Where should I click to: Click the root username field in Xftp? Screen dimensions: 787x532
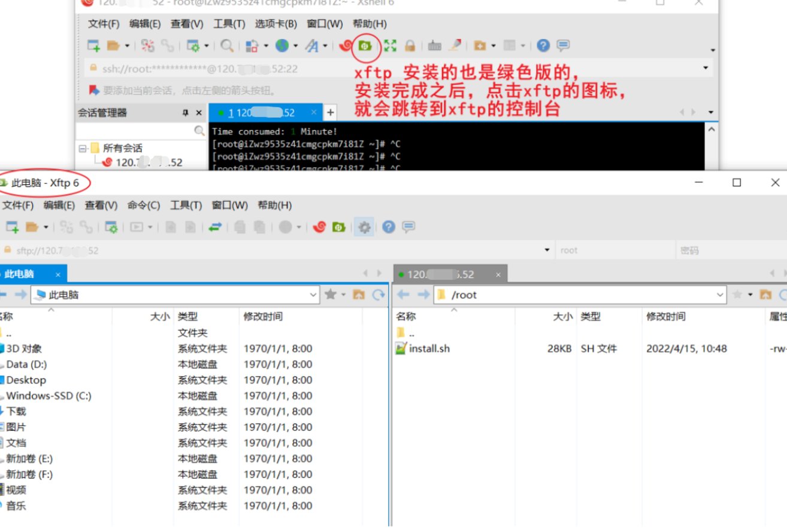coord(615,250)
